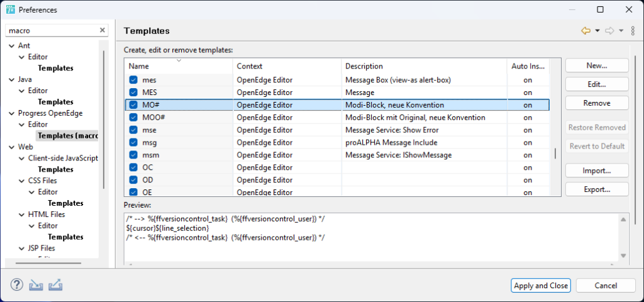Click the Help question mark icon
The image size is (644, 302).
point(16,285)
